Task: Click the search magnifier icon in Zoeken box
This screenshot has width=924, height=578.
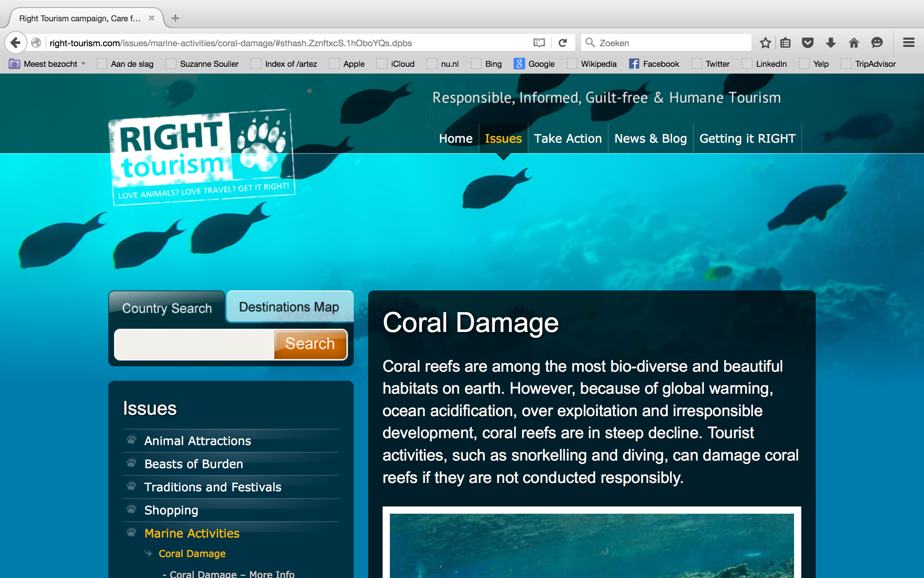Action: click(590, 42)
